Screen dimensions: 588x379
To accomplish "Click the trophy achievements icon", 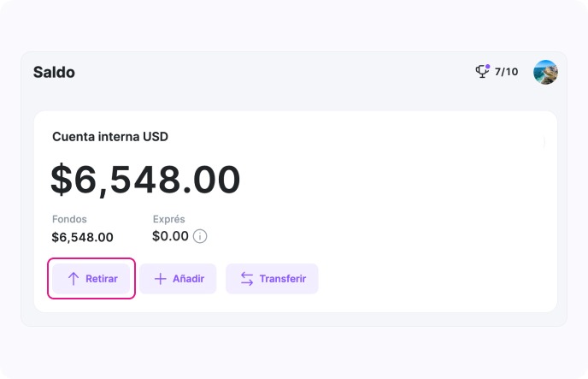I will click(482, 72).
